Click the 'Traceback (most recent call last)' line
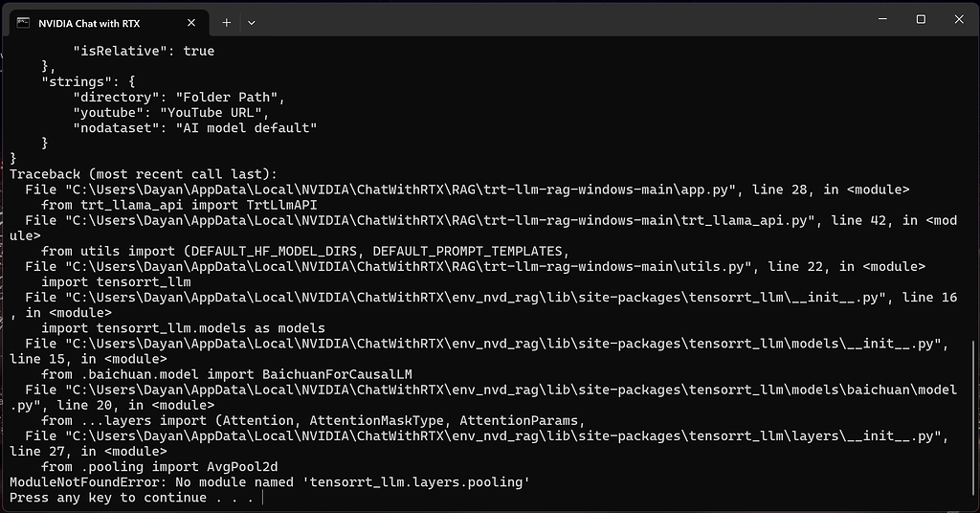 pos(144,174)
